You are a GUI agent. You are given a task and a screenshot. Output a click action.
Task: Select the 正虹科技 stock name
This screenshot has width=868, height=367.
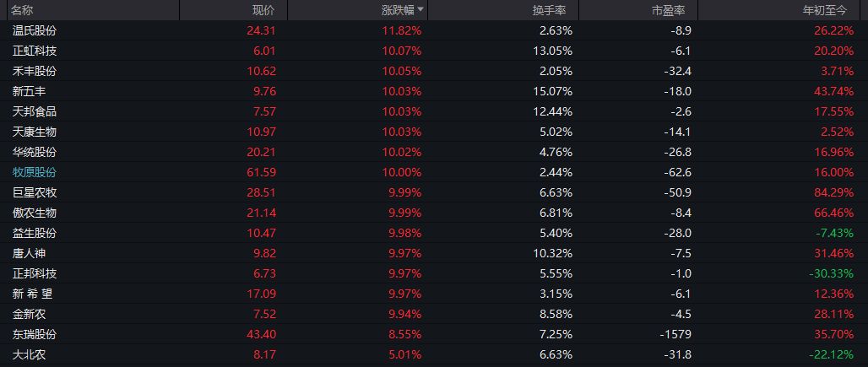pyautogui.click(x=35, y=51)
